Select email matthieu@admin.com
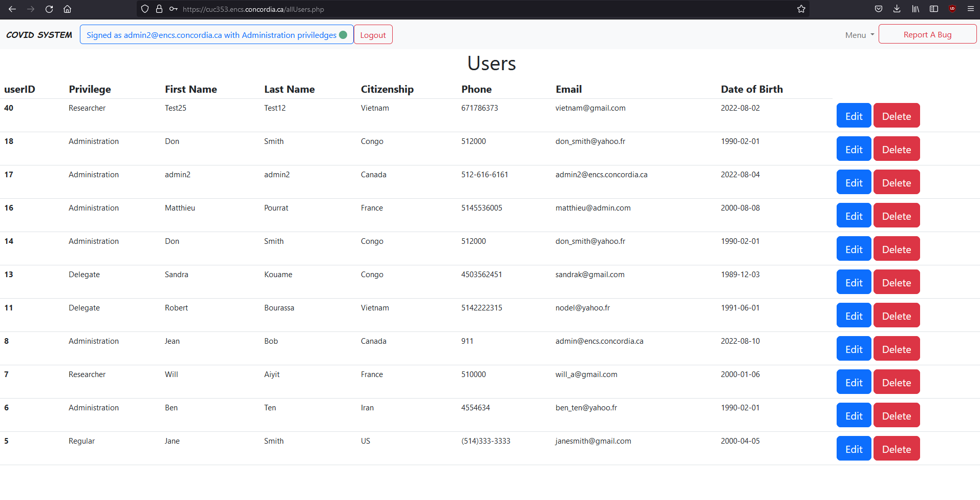980x500 pixels. tap(593, 208)
